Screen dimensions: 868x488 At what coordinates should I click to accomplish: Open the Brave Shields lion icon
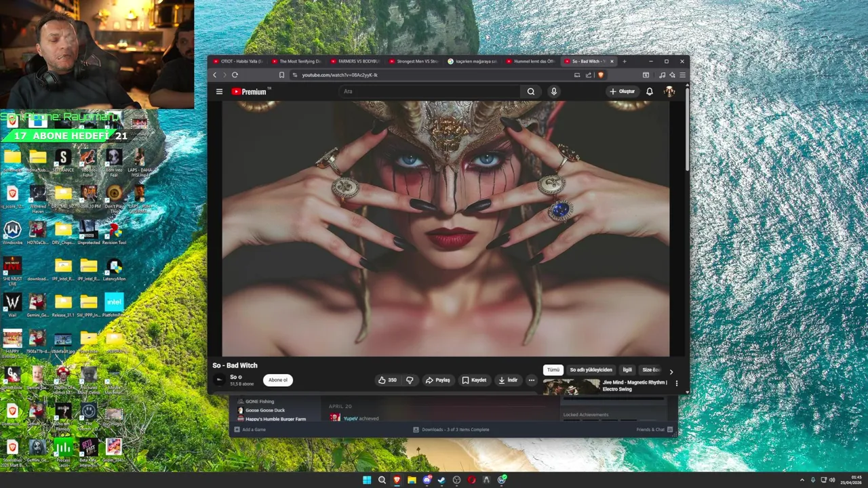point(601,75)
